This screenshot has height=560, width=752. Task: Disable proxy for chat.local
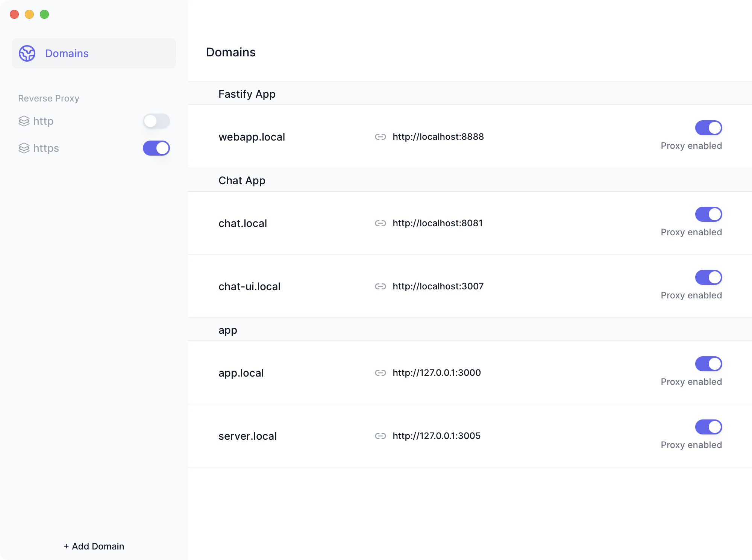(708, 214)
